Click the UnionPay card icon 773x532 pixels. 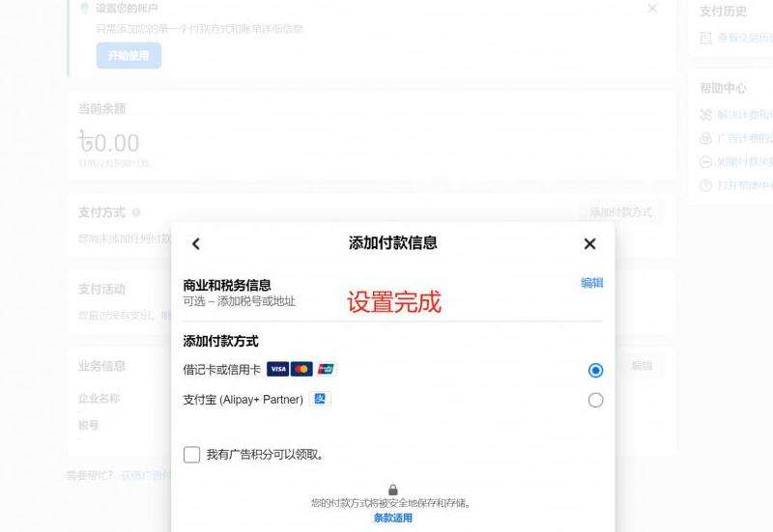tap(326, 369)
